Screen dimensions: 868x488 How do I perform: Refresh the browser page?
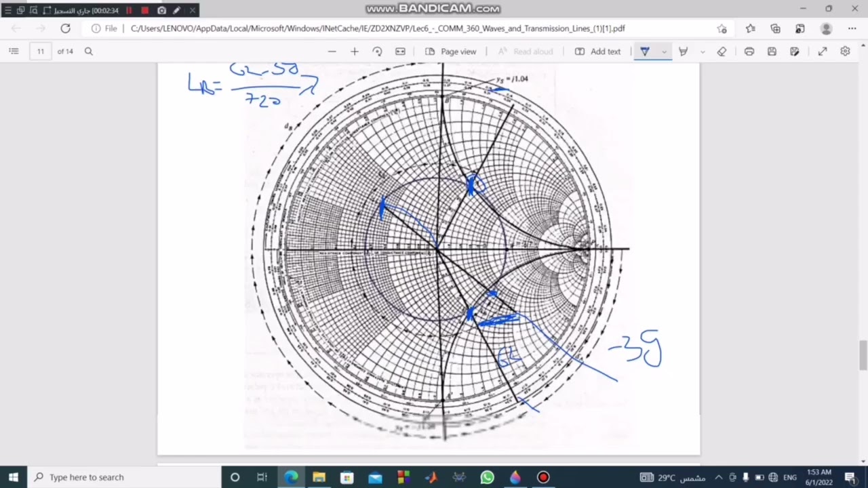tap(65, 28)
